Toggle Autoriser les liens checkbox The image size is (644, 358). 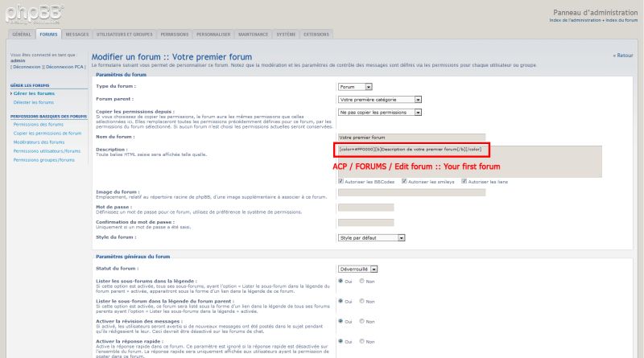coord(464,181)
